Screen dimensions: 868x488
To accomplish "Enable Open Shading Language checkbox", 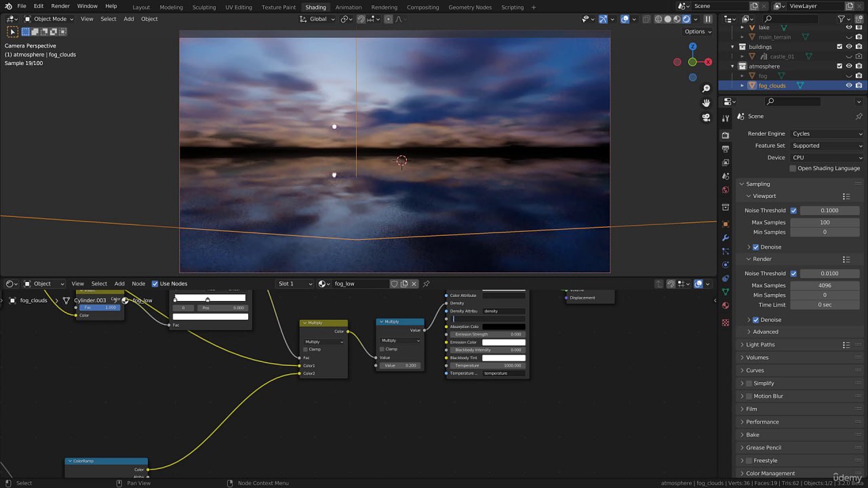I will (x=793, y=168).
